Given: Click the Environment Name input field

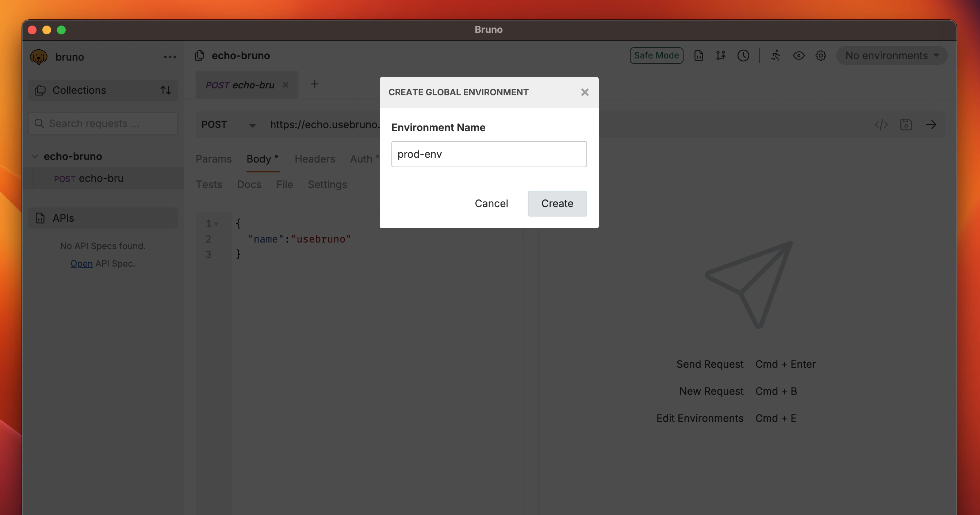Looking at the screenshot, I should pyautogui.click(x=489, y=154).
